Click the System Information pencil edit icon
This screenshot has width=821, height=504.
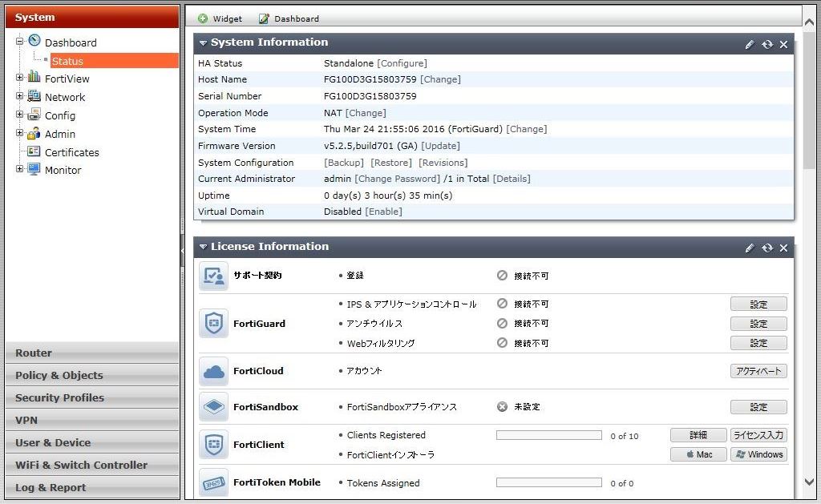(750, 44)
